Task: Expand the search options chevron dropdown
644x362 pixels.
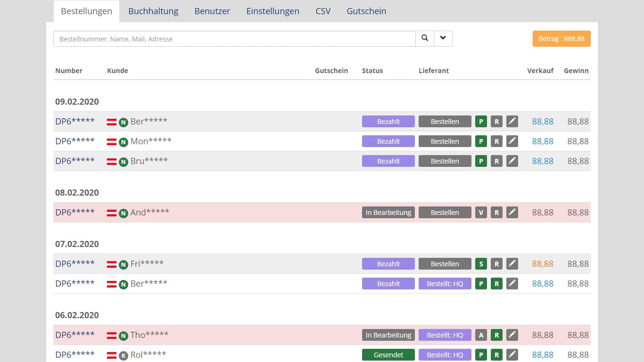Action: pyautogui.click(x=443, y=39)
